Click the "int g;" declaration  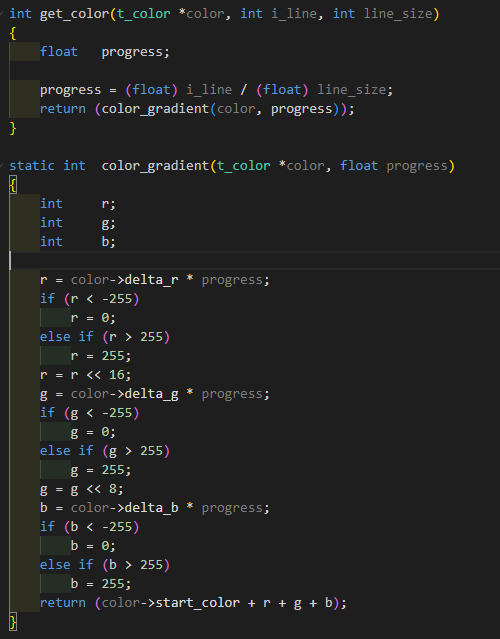point(78,223)
